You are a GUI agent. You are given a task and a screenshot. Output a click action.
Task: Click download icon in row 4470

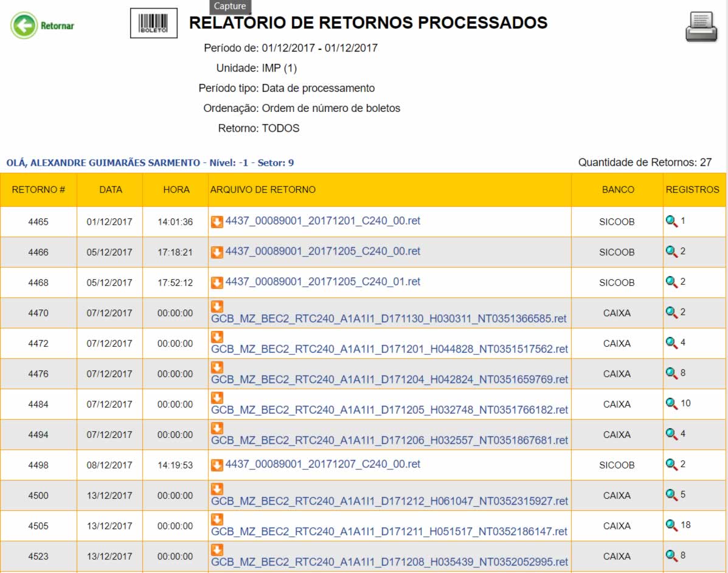217,307
